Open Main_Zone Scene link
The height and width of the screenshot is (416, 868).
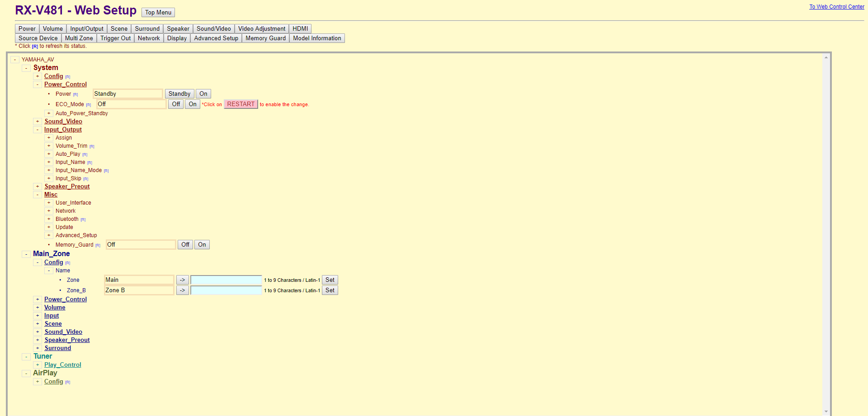[53, 324]
